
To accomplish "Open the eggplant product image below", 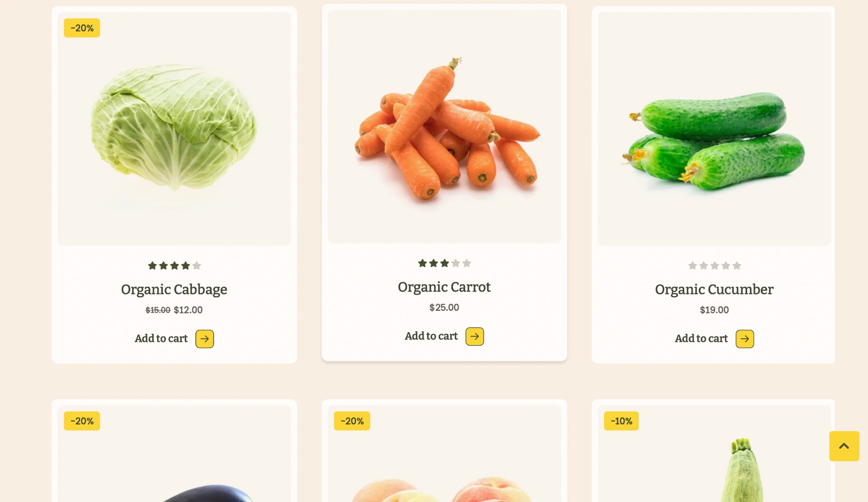I will click(x=174, y=454).
